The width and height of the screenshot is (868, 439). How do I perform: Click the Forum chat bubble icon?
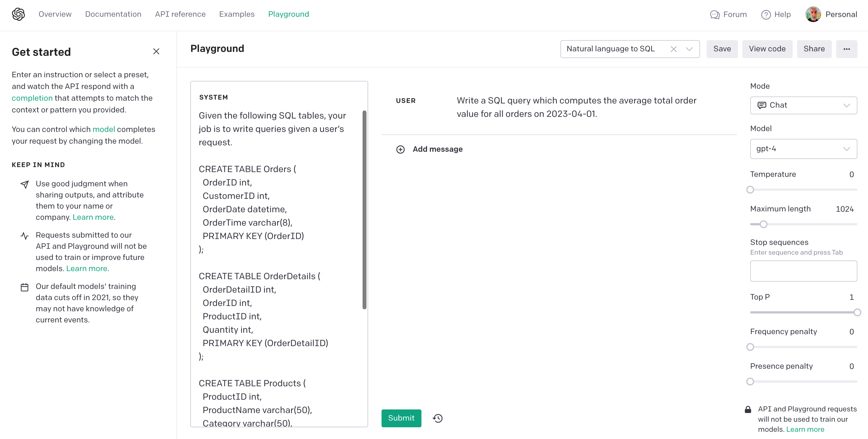(715, 15)
